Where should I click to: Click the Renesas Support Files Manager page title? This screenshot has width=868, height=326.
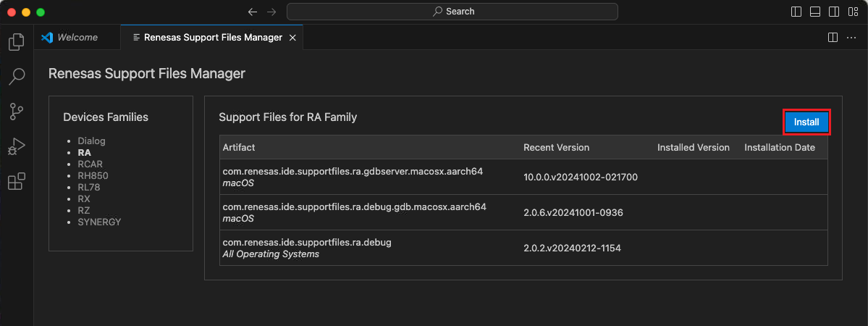(x=147, y=73)
